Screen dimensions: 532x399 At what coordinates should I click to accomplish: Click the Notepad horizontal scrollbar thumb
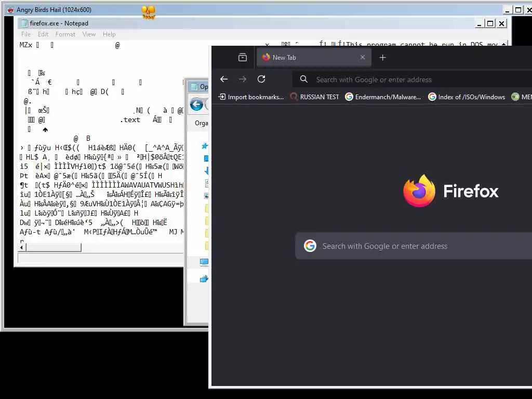[54, 248]
